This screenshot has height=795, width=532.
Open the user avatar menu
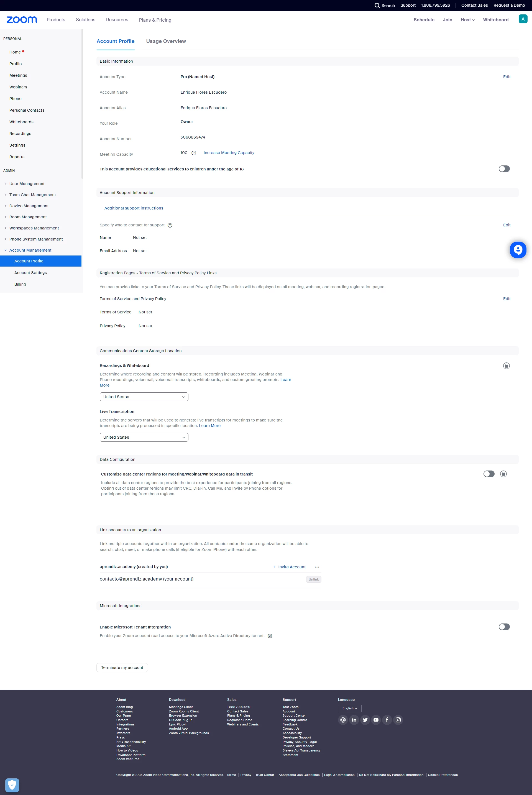coord(523,19)
